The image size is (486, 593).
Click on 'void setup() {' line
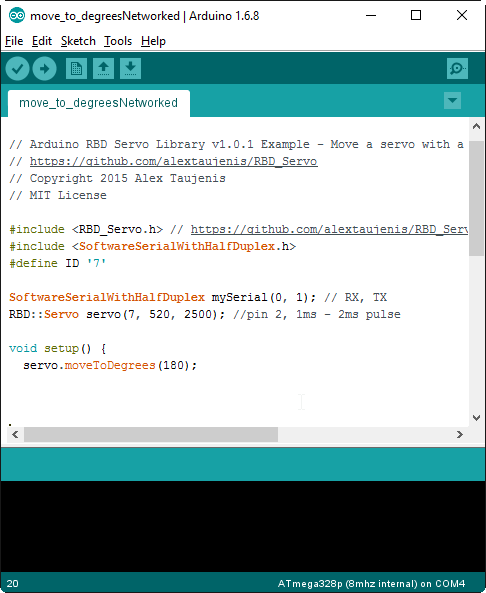point(57,348)
